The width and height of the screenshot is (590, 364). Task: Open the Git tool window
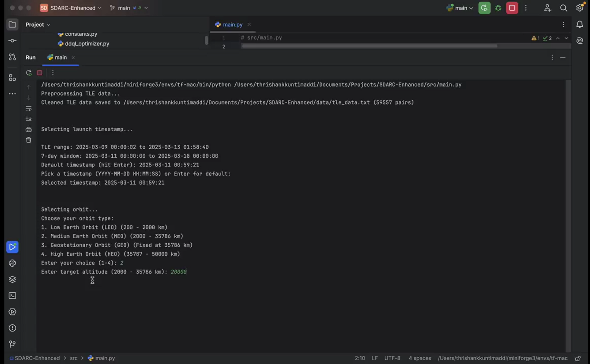coord(12,344)
